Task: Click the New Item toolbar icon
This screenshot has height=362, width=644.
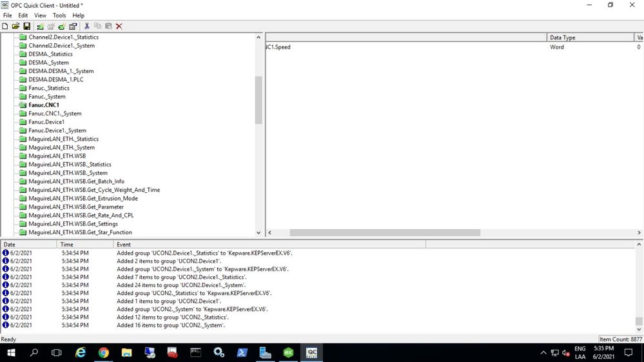Action: point(62,26)
